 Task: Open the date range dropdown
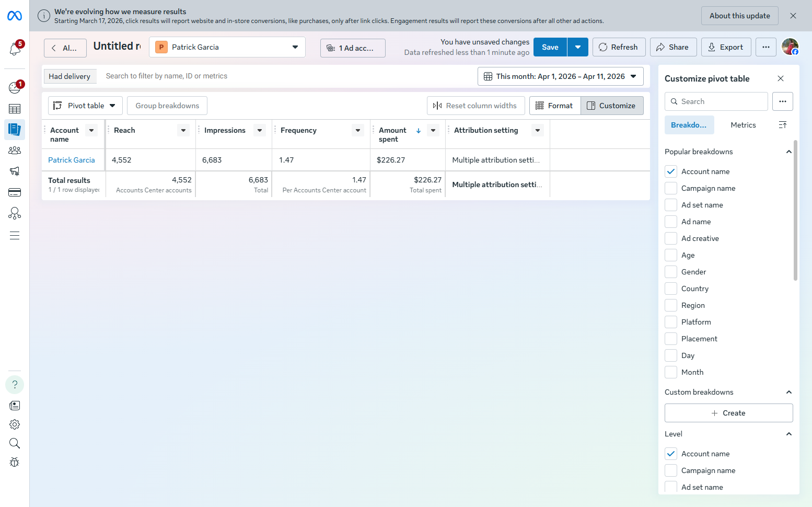coord(560,76)
